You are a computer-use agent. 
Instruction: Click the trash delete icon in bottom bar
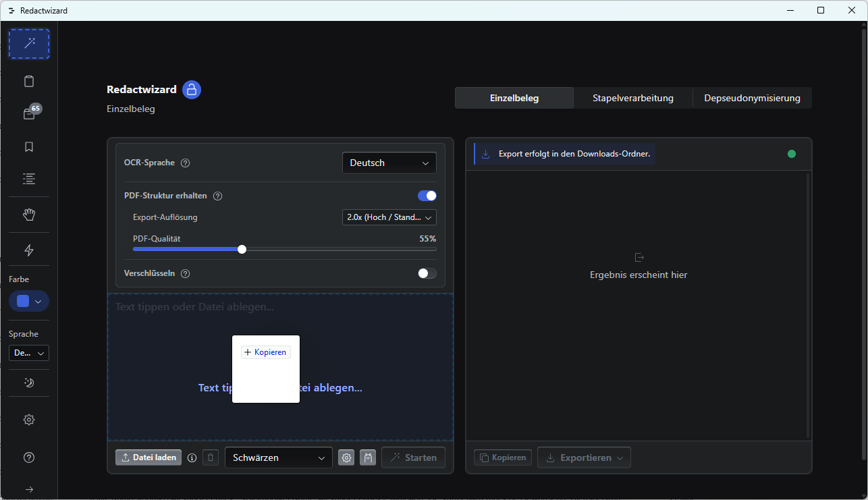pyautogui.click(x=211, y=457)
